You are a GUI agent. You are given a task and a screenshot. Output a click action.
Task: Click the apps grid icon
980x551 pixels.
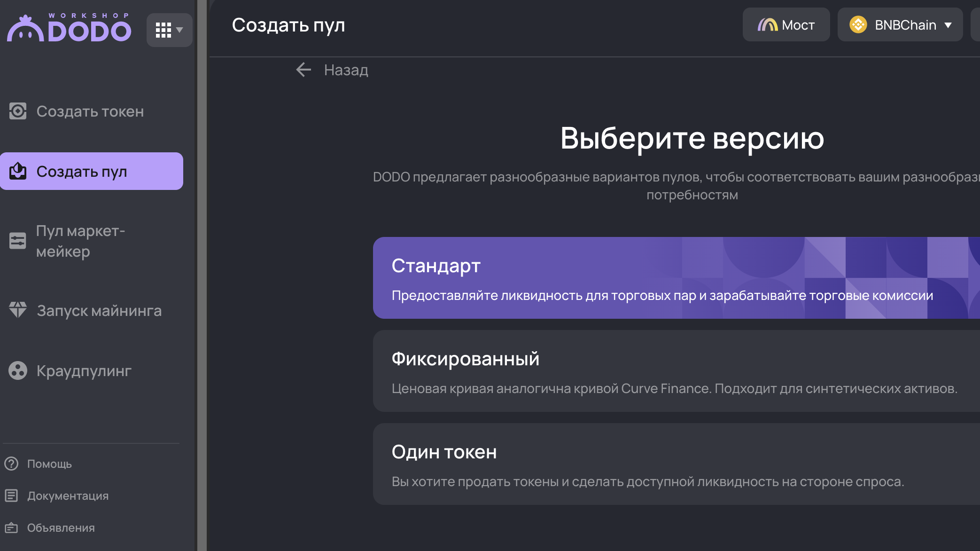pos(163,30)
